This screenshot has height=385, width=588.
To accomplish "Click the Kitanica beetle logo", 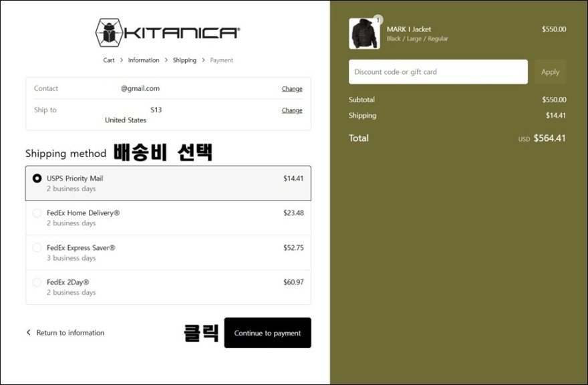I will pos(109,33).
